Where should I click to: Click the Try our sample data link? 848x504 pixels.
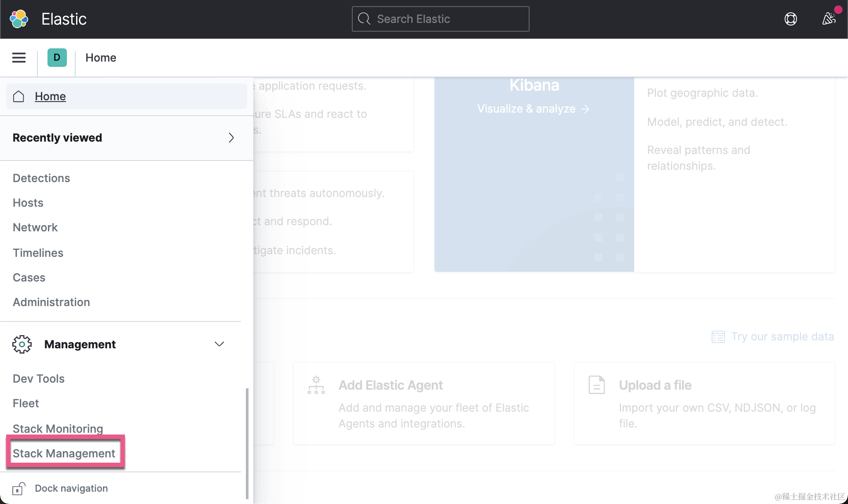(x=782, y=336)
